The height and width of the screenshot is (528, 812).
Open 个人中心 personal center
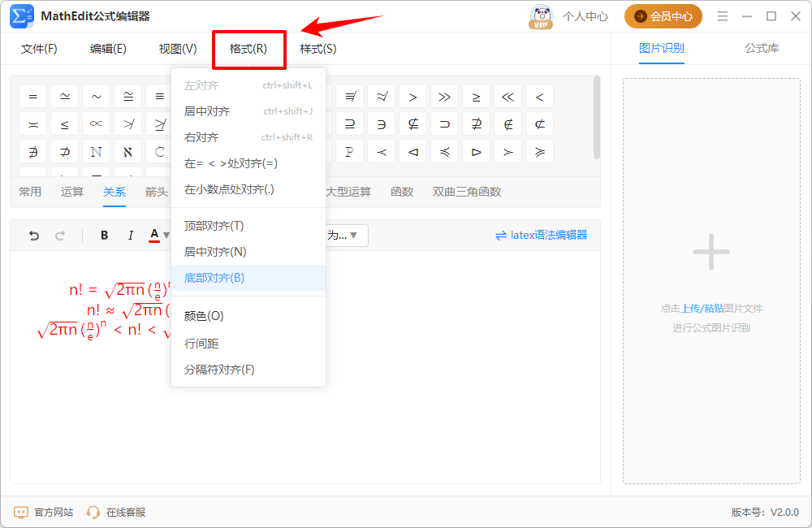(x=585, y=16)
